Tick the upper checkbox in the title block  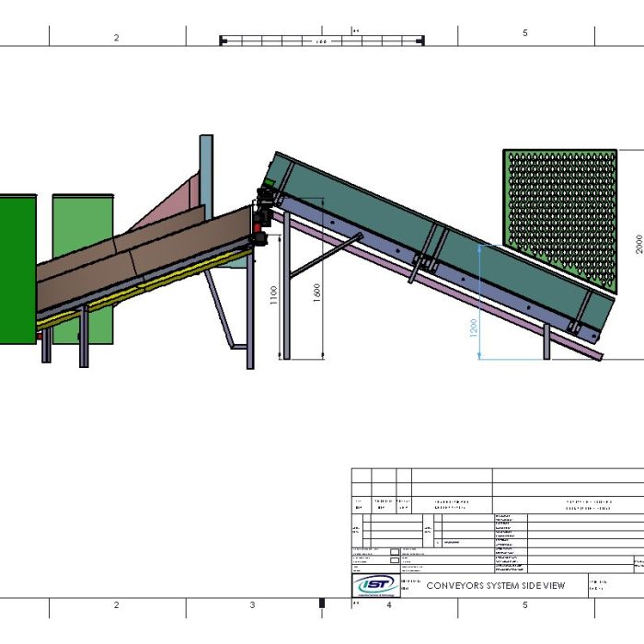tap(395, 553)
